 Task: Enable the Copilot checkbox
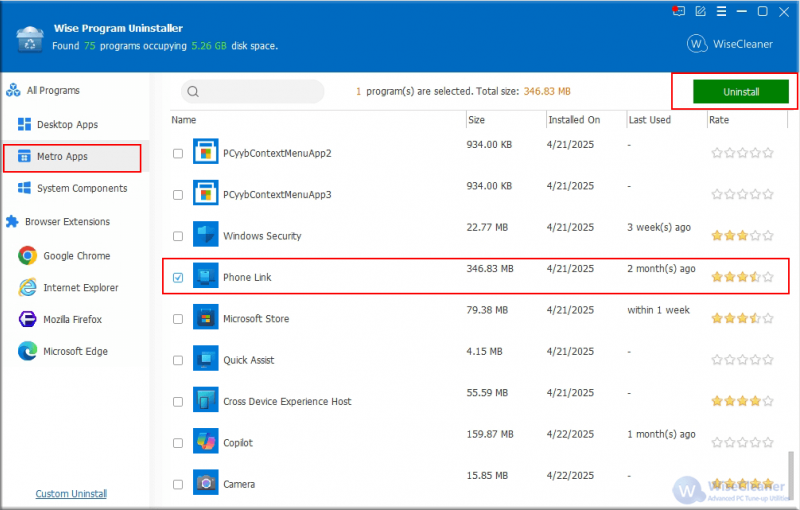coord(178,443)
